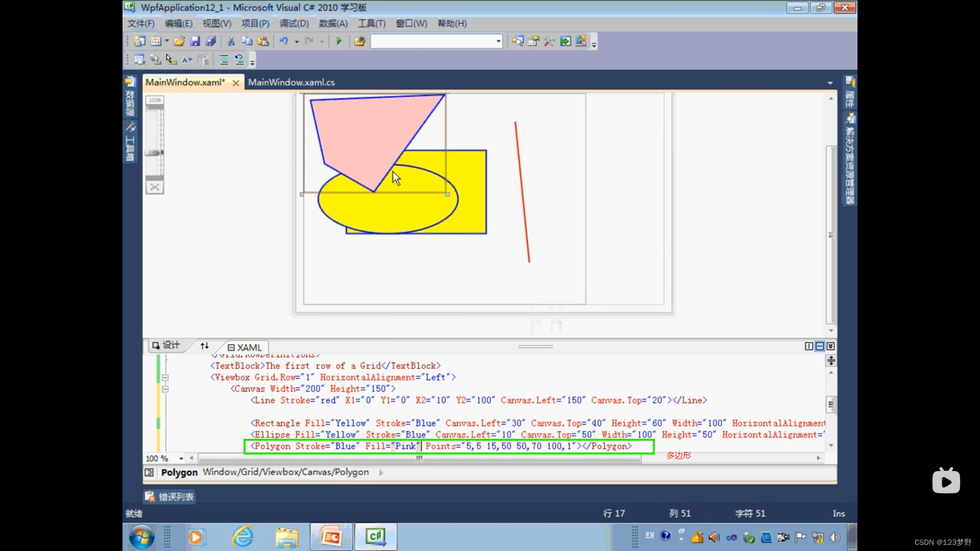Click the Find in Files icon

tap(360, 41)
